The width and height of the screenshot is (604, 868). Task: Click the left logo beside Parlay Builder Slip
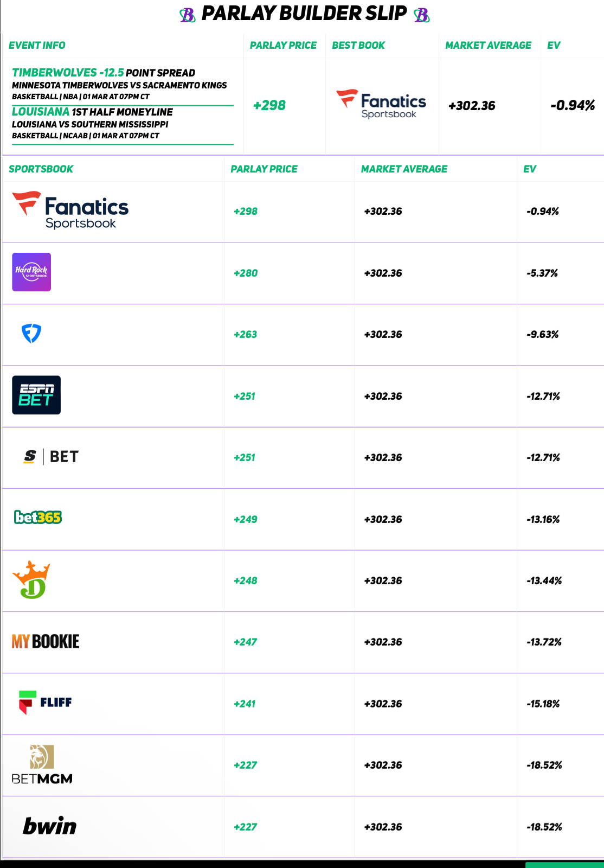(188, 15)
